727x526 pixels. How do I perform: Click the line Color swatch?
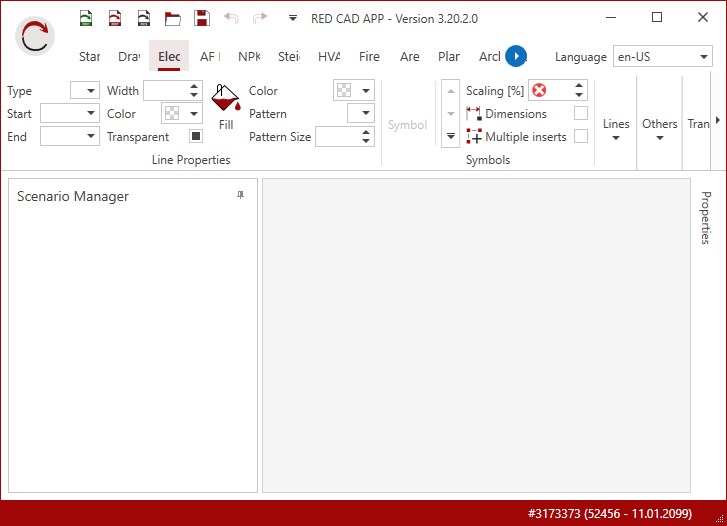coord(172,113)
